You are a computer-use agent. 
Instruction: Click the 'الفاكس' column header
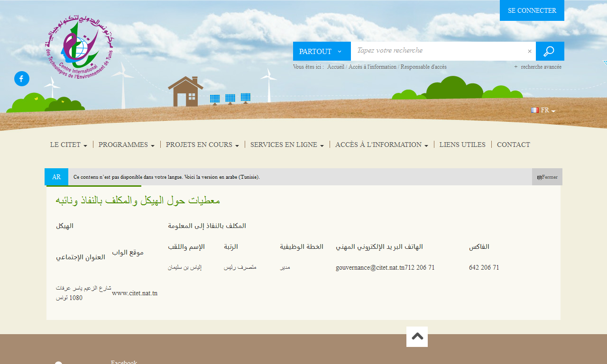(479, 246)
